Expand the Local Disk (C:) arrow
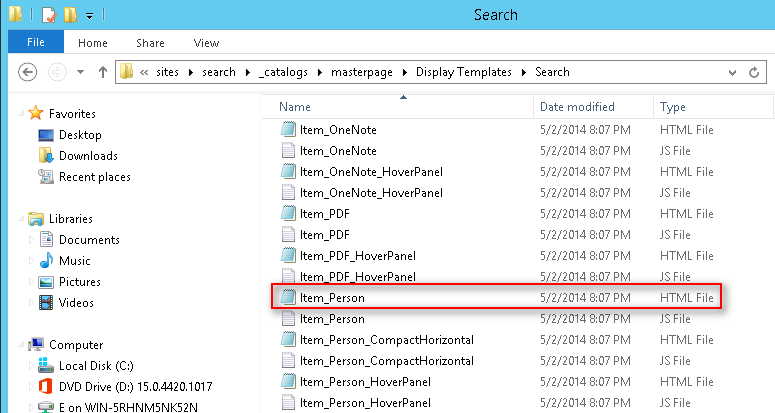 point(32,366)
